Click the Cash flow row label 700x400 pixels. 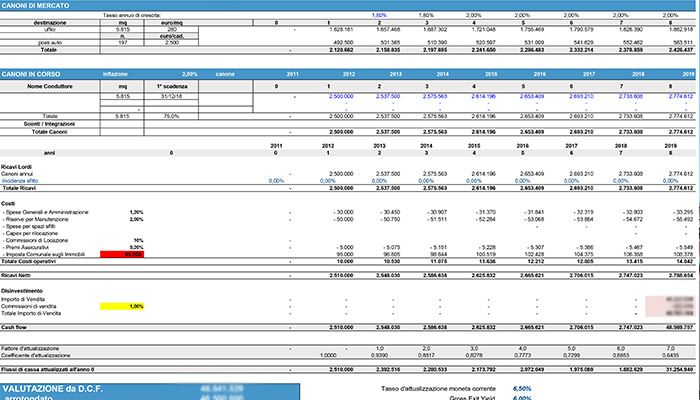pos(14,327)
